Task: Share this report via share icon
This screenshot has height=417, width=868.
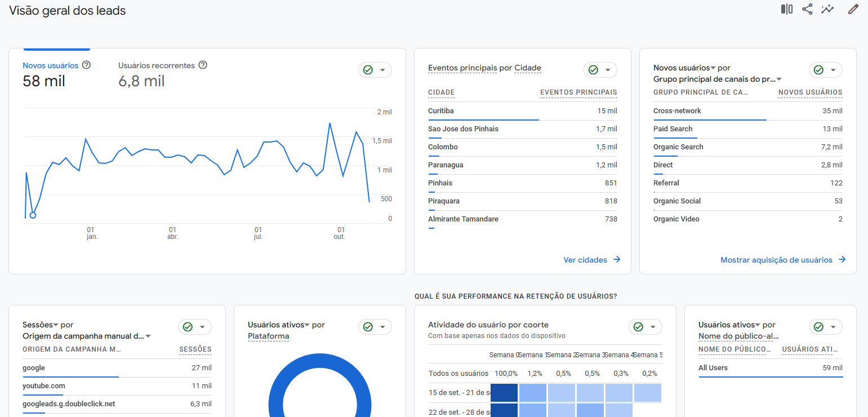Action: pos(807,9)
